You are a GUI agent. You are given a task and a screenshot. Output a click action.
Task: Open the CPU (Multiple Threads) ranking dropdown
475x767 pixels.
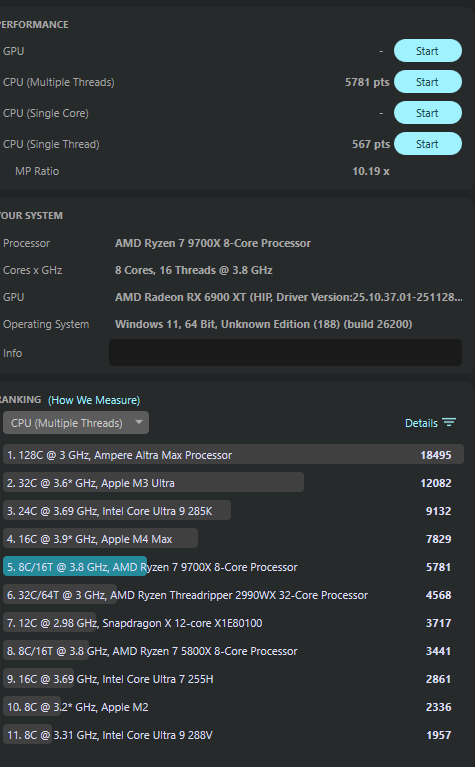click(76, 423)
